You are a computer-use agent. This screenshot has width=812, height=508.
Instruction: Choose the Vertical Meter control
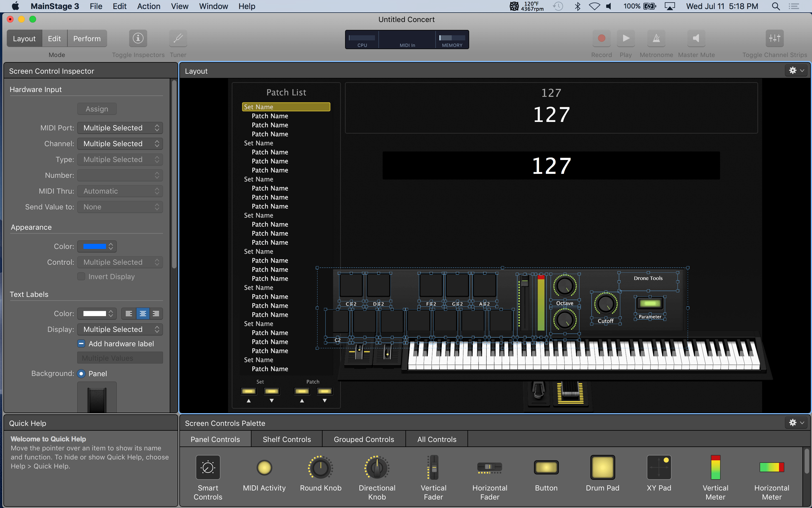tap(715, 478)
